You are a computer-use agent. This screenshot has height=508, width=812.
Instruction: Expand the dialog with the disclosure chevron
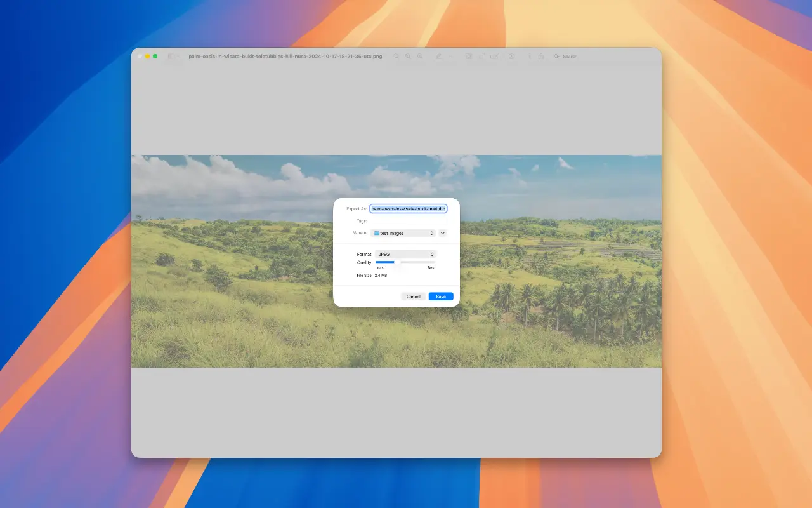coord(442,233)
